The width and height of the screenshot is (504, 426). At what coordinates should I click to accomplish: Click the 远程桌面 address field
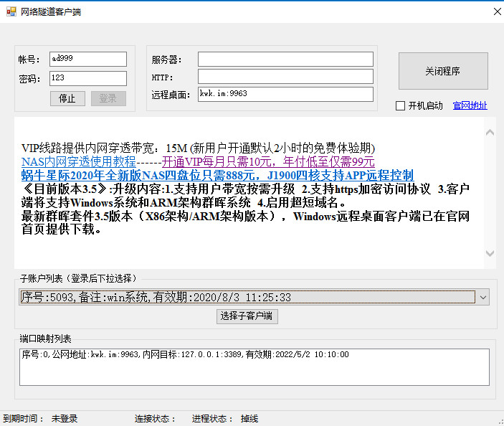(x=285, y=95)
